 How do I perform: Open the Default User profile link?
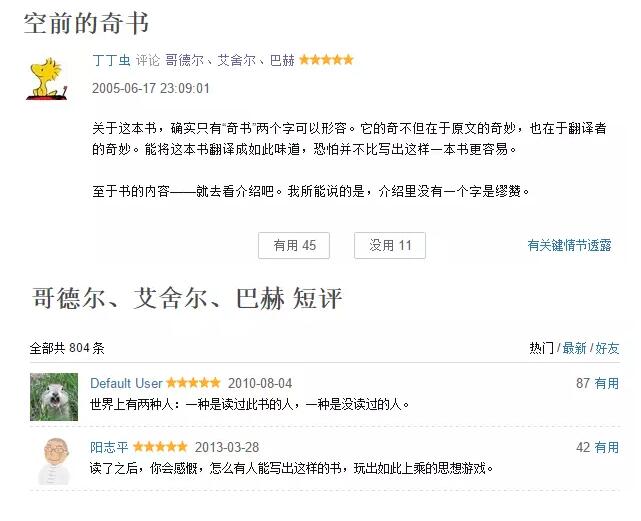click(x=126, y=383)
